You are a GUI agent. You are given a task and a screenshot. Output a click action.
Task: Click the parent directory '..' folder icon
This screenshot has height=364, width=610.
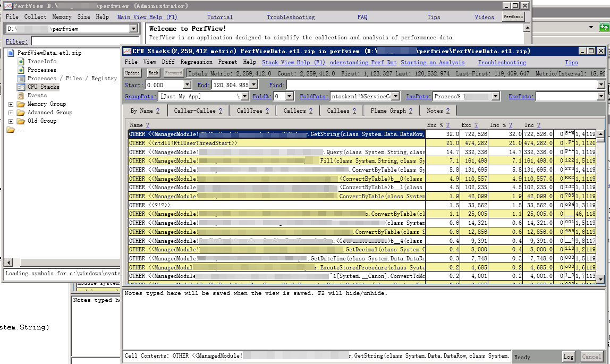[x=11, y=130]
